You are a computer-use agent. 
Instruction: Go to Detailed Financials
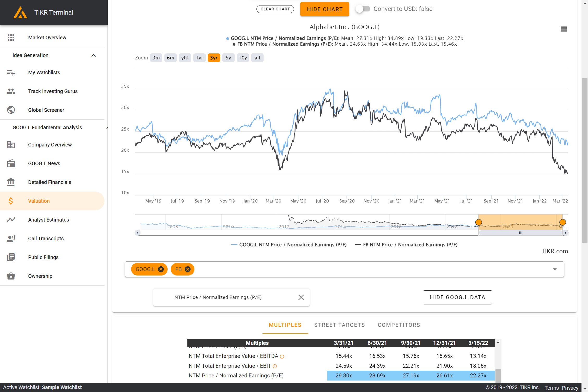[50, 182]
